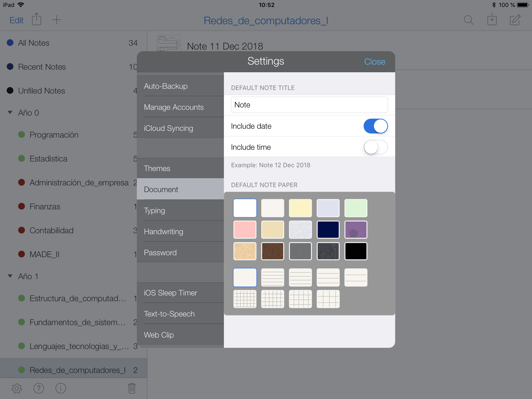The height and width of the screenshot is (399, 532).
Task: Collapse the Año 0 folder group
Action: click(10, 113)
